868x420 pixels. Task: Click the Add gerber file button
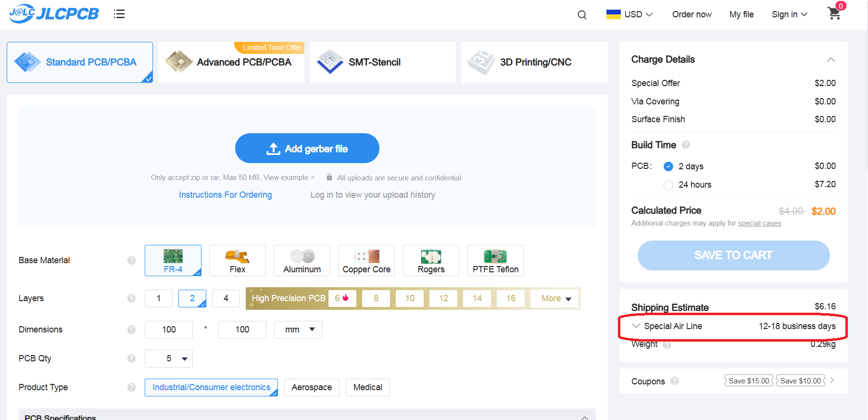point(307,148)
